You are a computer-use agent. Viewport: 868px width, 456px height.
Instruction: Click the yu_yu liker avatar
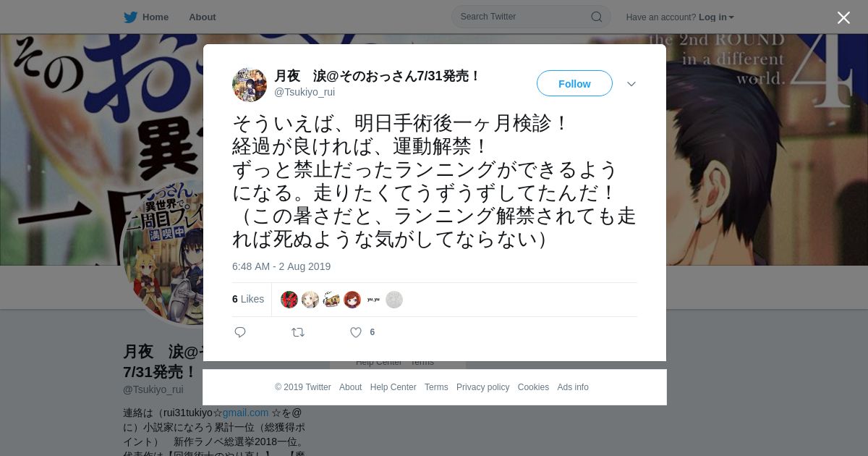373,300
